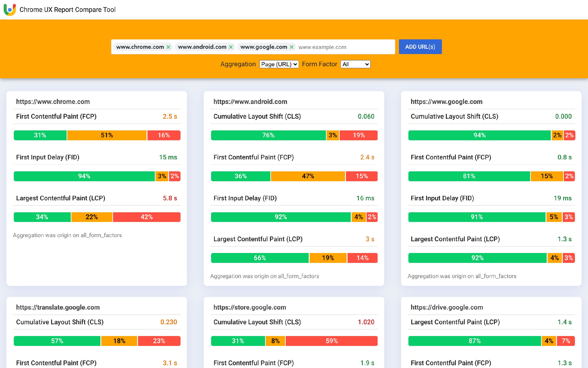Click google.com CLS value 0.000
The width and height of the screenshot is (588, 368).
click(x=563, y=117)
